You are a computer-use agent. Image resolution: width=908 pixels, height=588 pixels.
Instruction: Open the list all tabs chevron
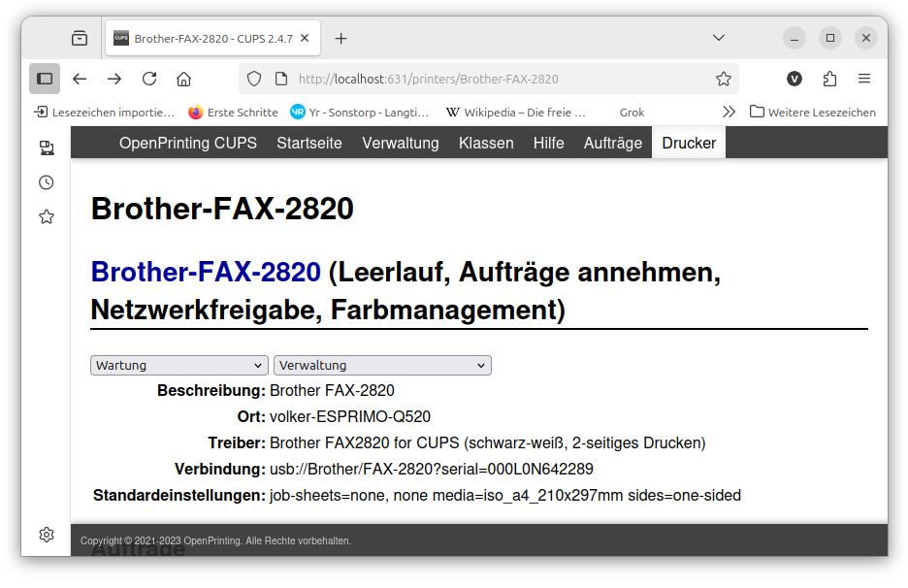(719, 38)
